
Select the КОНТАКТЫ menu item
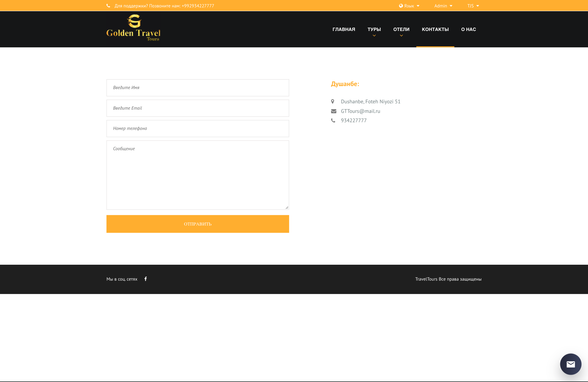pos(435,29)
